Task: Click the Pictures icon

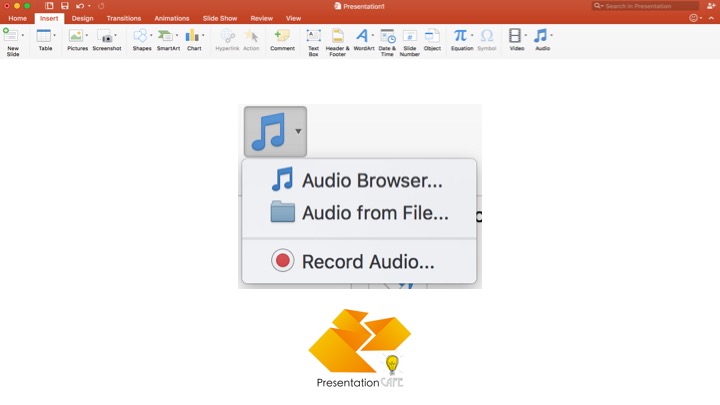Action: [x=76, y=38]
